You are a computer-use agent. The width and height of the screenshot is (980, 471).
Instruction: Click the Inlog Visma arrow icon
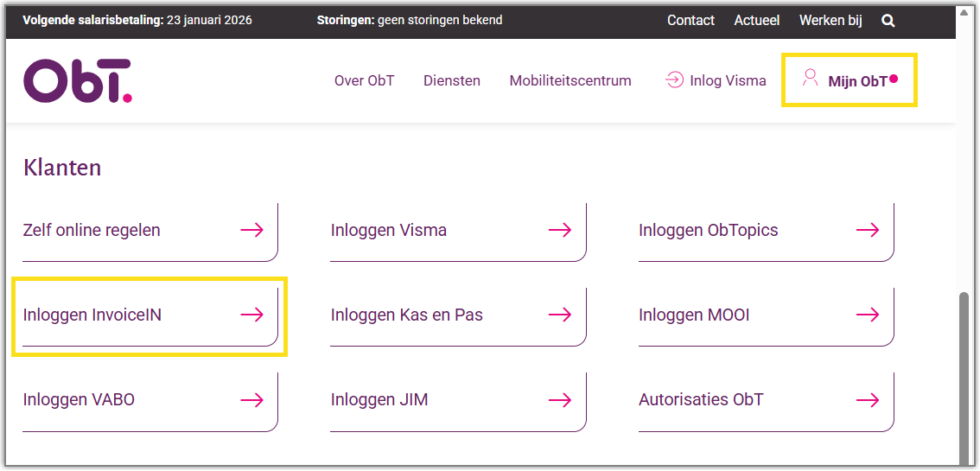[674, 80]
